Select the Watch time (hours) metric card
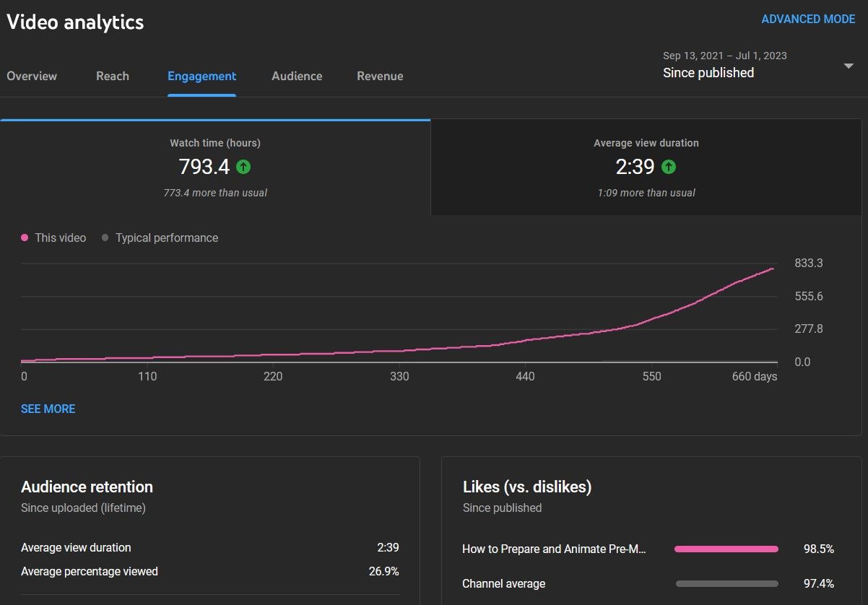 tap(214, 166)
